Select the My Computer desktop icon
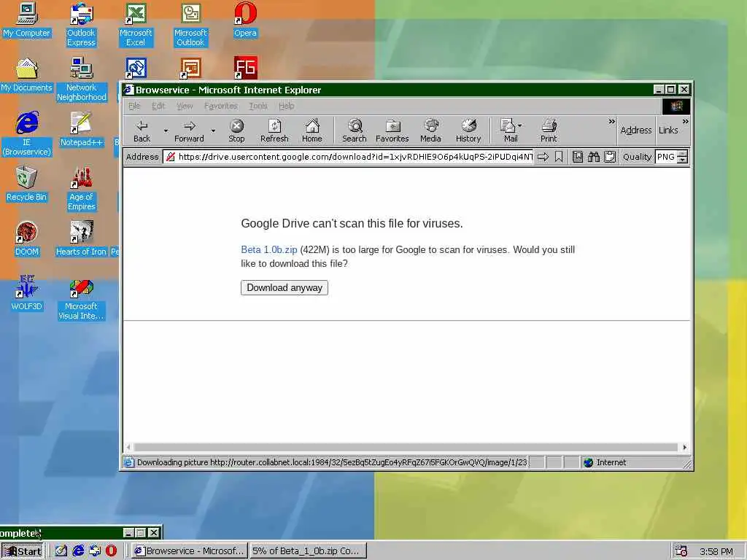The image size is (747, 560). pos(27,20)
